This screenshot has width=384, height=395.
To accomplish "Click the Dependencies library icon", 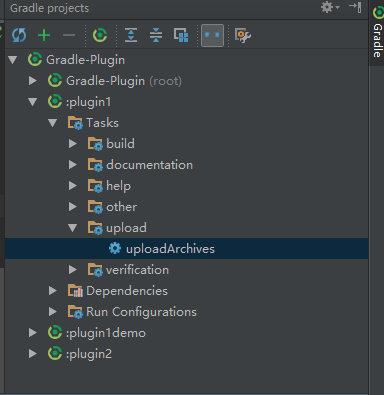I will point(75,291).
